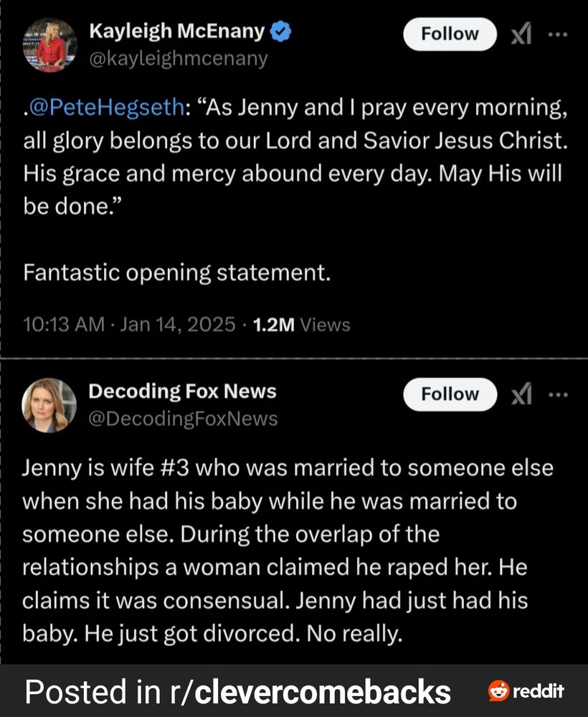Screen dimensions: 588x717
Task: Click the 10:13 AM Jan 14, 2025 timestamp
Action: 129,325
